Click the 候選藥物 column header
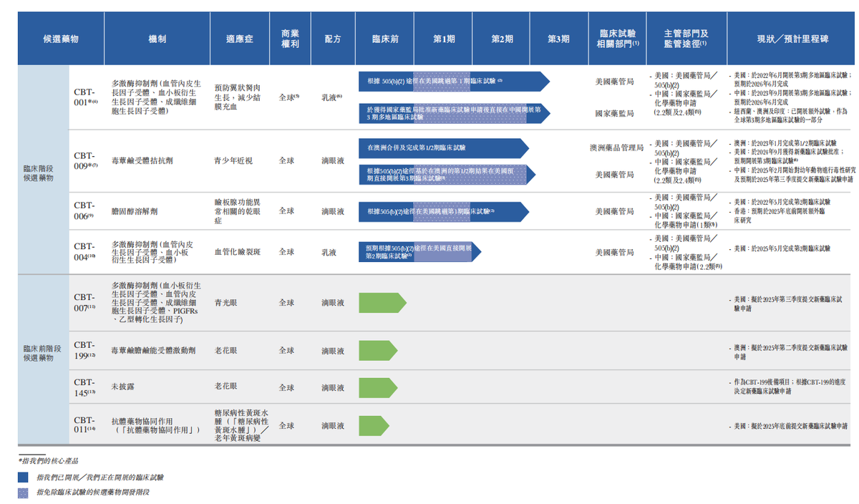Image resolution: width=859 pixels, height=504 pixels. pyautogui.click(x=61, y=39)
